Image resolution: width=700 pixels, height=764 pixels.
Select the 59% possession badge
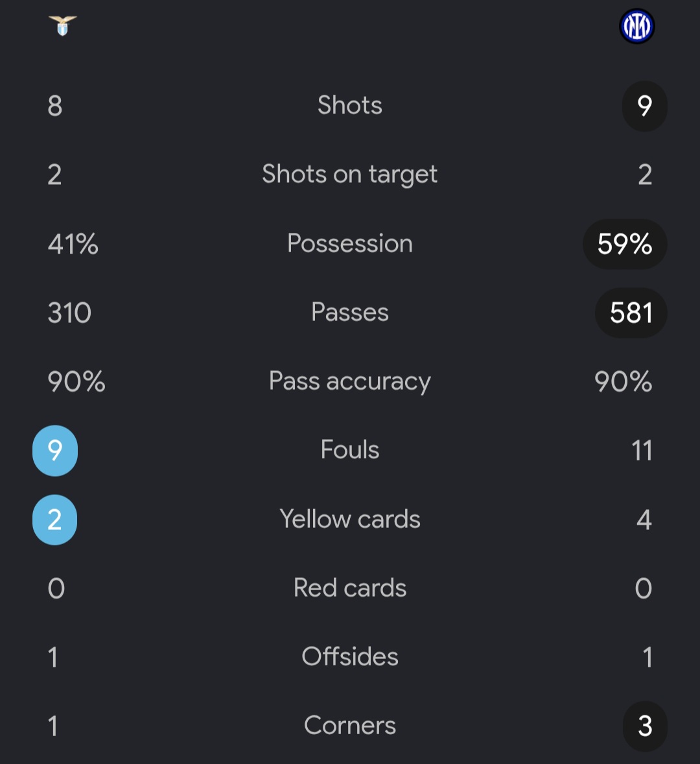click(625, 244)
